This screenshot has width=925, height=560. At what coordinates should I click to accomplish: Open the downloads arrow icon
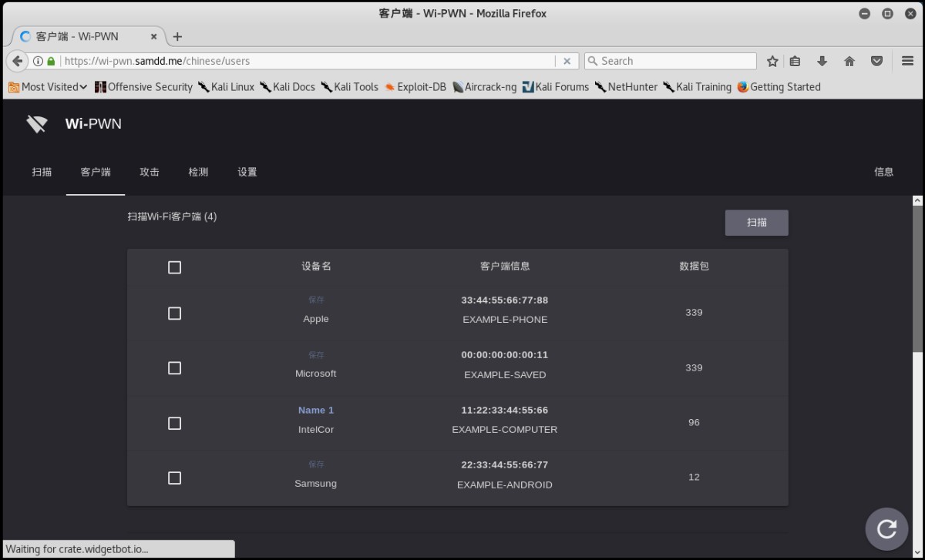822,61
